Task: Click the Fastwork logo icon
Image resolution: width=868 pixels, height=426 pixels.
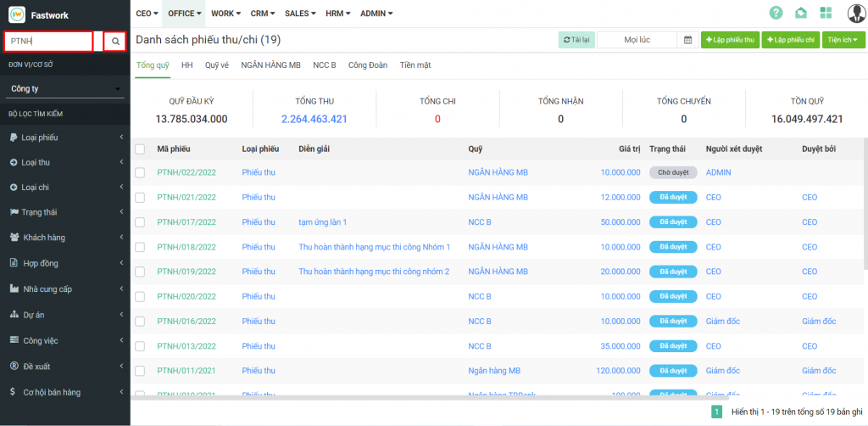Action: tap(17, 14)
